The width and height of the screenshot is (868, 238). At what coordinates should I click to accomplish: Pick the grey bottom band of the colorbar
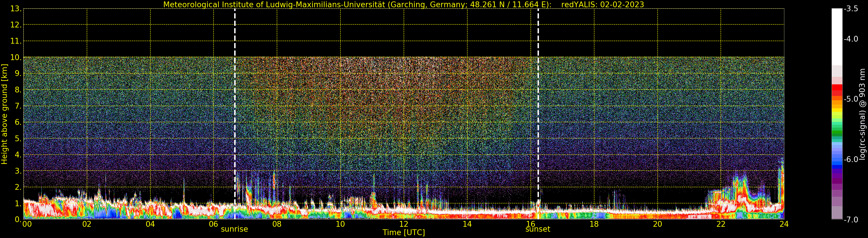837,213
